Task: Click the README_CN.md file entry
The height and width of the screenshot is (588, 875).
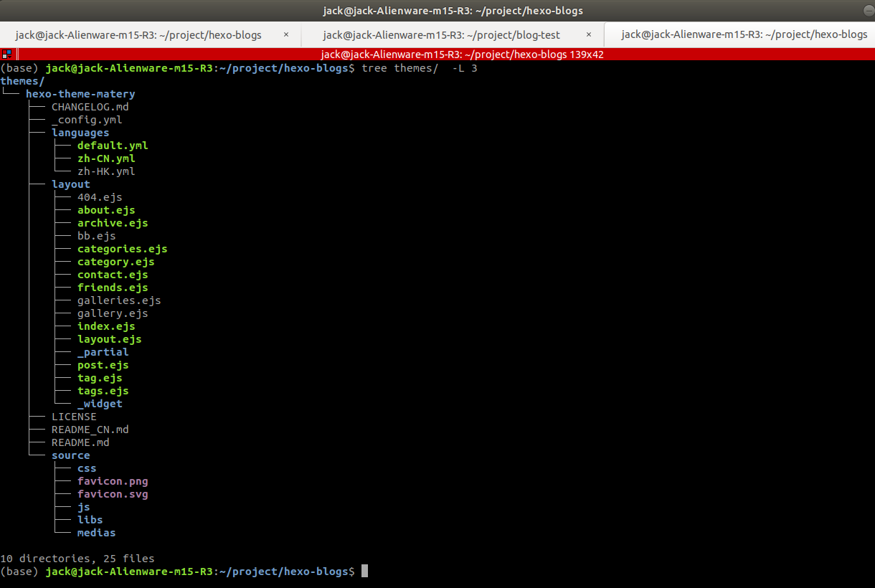Action: pyautogui.click(x=90, y=430)
